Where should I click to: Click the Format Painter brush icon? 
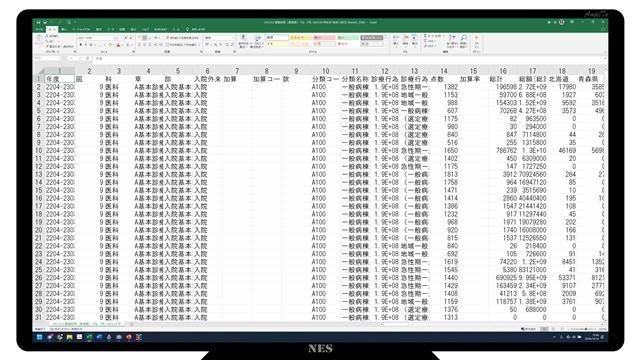(47, 47)
